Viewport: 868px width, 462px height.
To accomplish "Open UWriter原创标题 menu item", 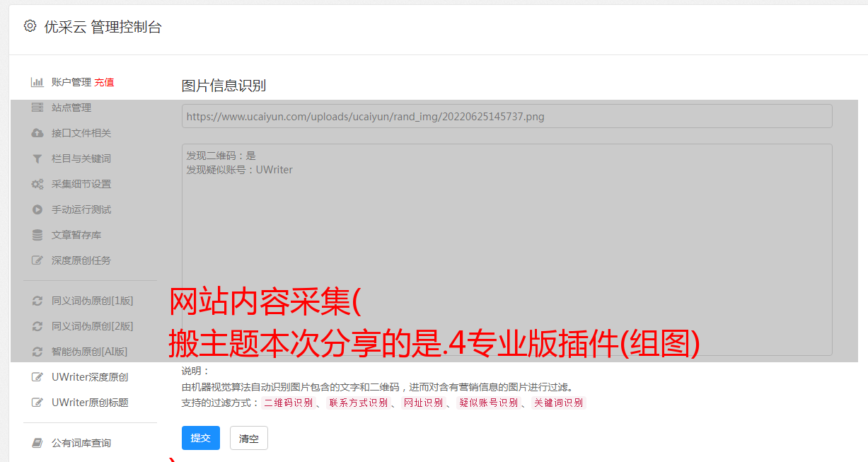I will coord(90,403).
